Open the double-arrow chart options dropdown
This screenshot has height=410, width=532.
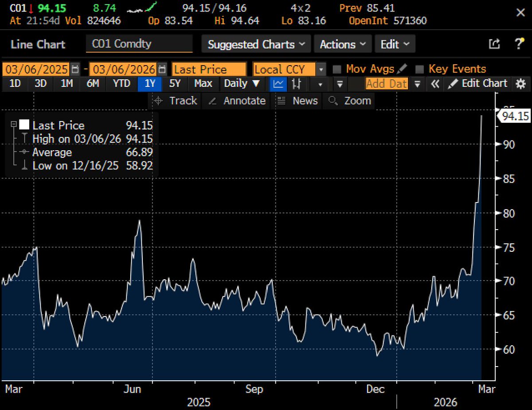340,83
